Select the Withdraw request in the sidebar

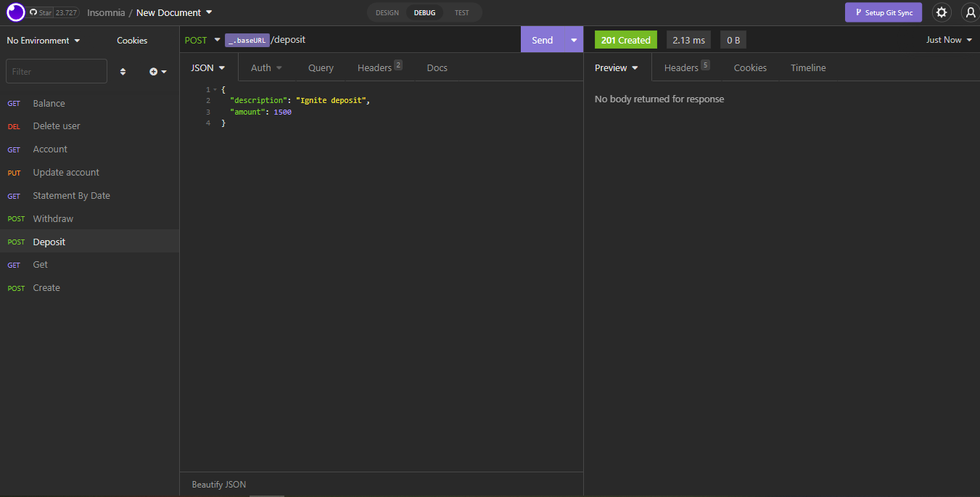[x=53, y=218]
